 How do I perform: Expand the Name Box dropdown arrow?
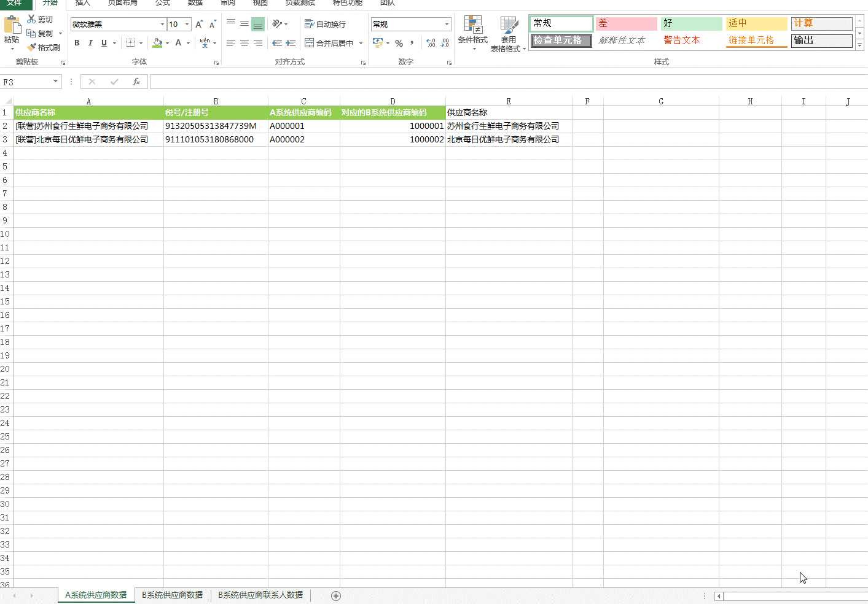[56, 82]
